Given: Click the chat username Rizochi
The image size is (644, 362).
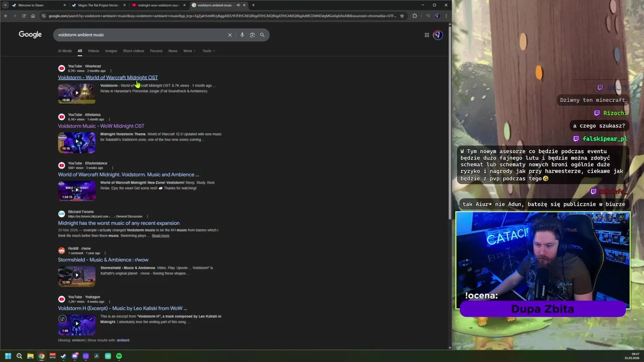Looking at the screenshot, I should point(615,113).
